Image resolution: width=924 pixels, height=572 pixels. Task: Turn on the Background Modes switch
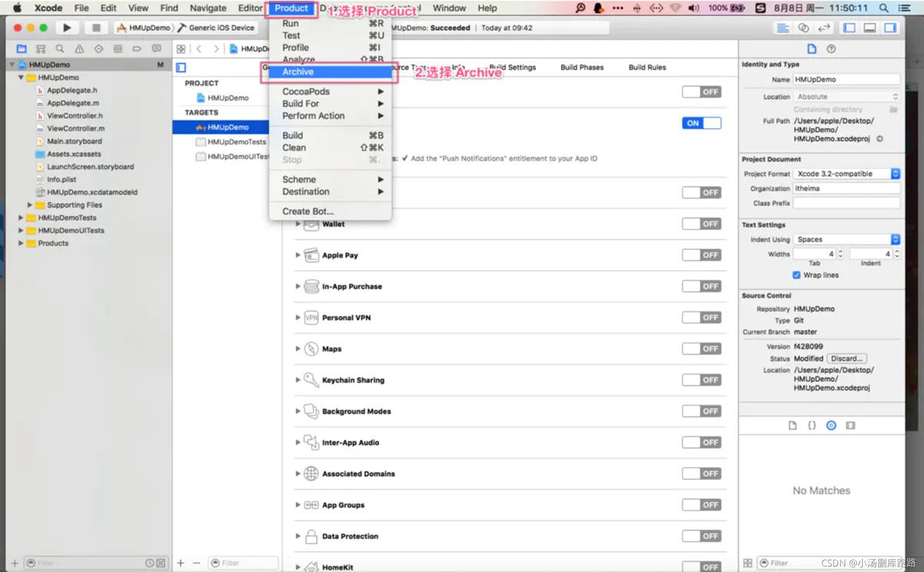701,411
